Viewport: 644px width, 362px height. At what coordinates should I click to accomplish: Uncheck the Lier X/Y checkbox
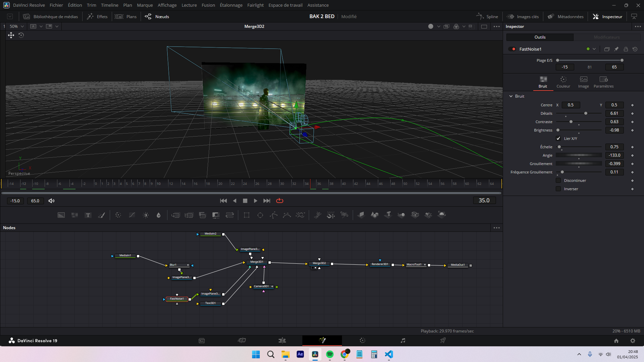pyautogui.click(x=558, y=139)
